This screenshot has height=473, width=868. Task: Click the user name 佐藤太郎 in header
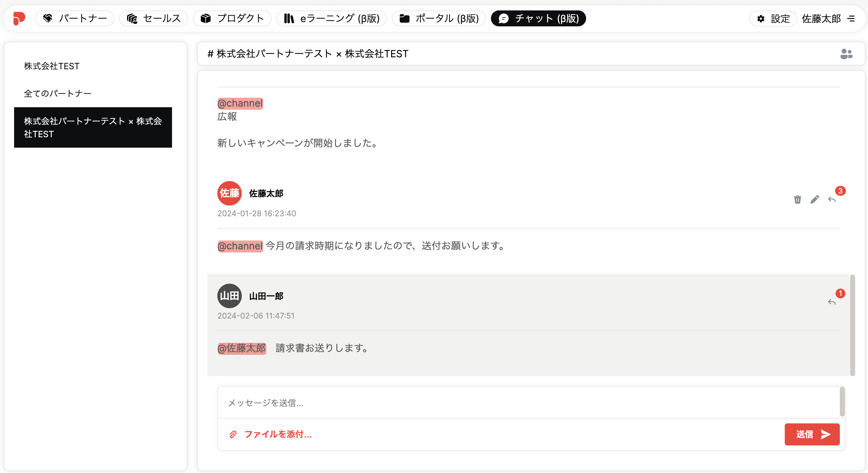821,19
